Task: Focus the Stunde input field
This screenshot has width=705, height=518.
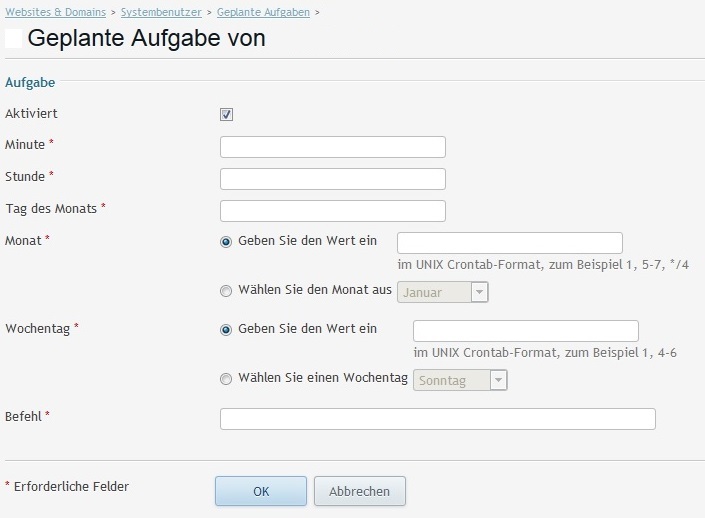Action: [333, 179]
